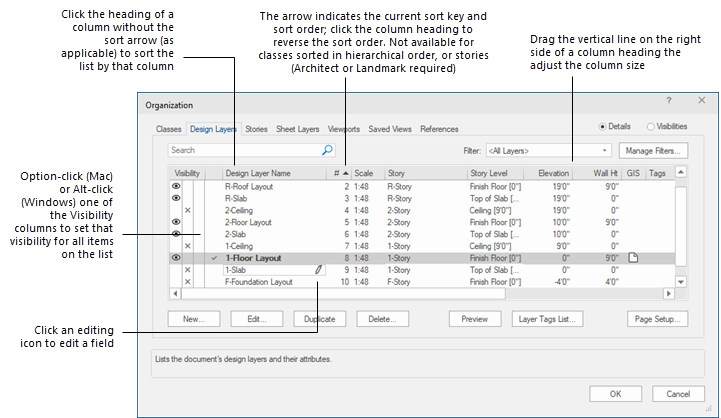Click the Manage Filters button

coord(652,151)
